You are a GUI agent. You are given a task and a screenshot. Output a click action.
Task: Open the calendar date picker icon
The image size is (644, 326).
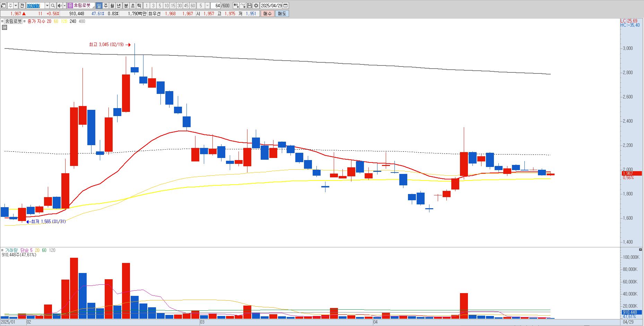tap(286, 6)
